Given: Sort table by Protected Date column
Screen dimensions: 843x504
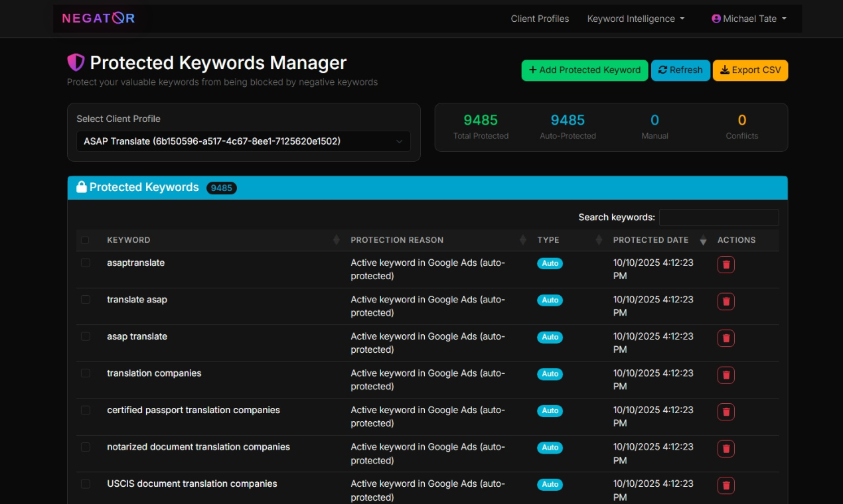Looking at the screenshot, I should [x=651, y=240].
